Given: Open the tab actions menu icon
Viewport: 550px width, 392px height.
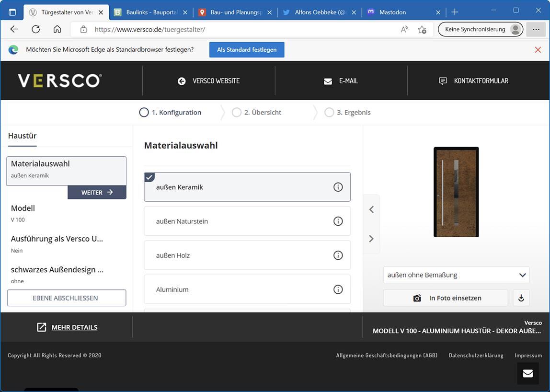Looking at the screenshot, I should 12,12.
